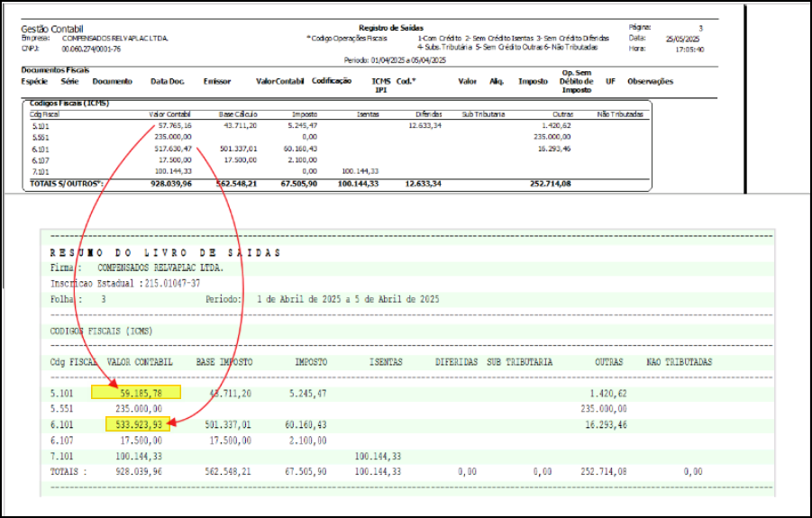Click the 'Observações' column header

click(x=650, y=81)
